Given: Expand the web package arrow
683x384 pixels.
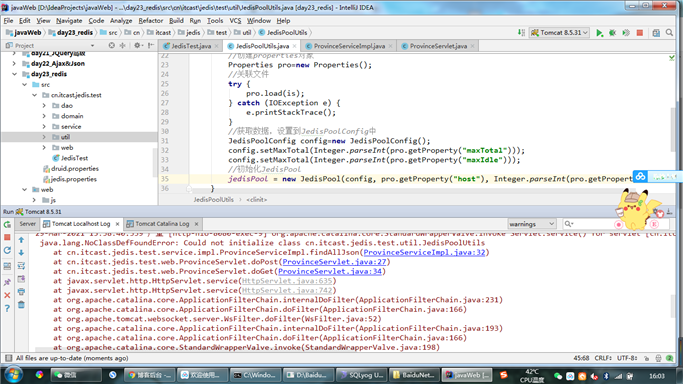Looking at the screenshot, I should [x=44, y=148].
